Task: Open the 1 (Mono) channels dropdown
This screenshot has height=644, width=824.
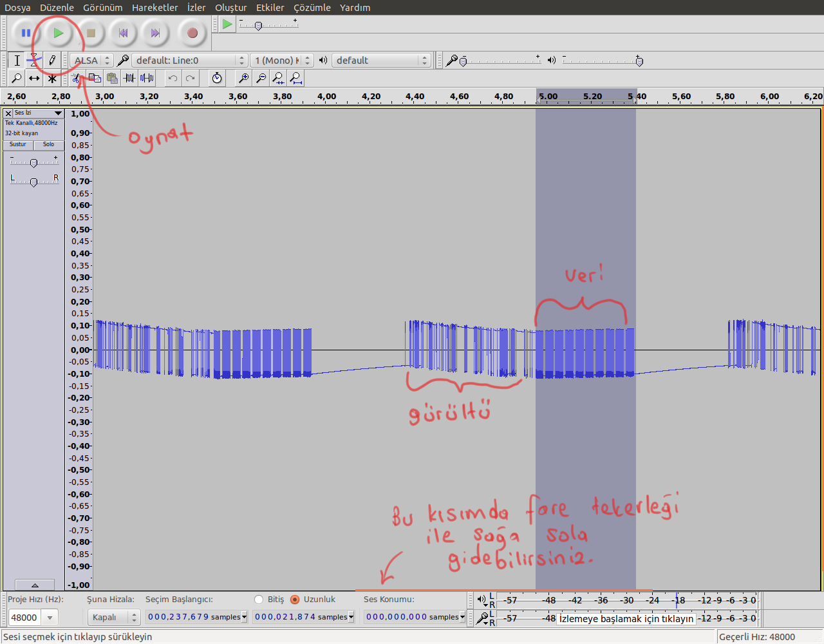Action: click(281, 61)
